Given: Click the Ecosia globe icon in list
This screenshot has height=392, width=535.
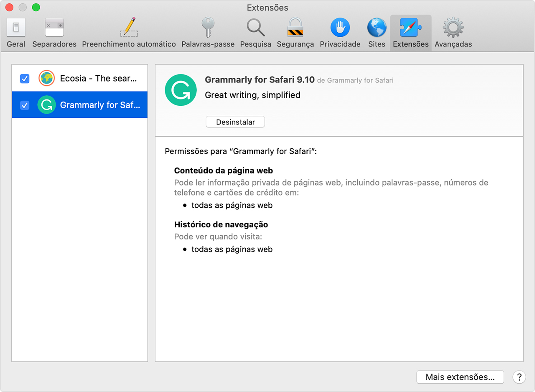Looking at the screenshot, I should coord(46,78).
